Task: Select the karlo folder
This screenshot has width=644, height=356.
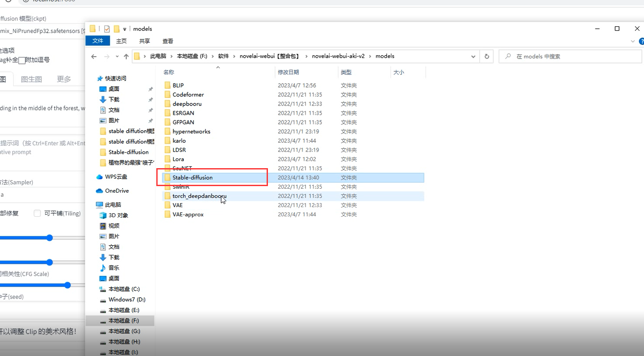Action: pos(179,141)
